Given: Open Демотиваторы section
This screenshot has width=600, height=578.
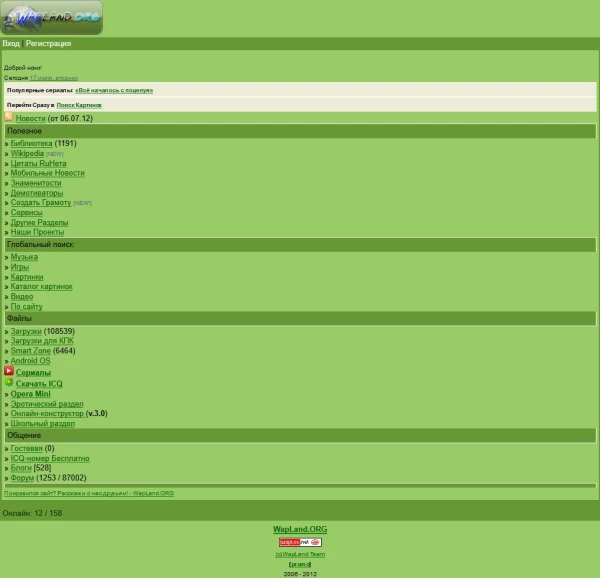Looking at the screenshot, I should pos(37,193).
